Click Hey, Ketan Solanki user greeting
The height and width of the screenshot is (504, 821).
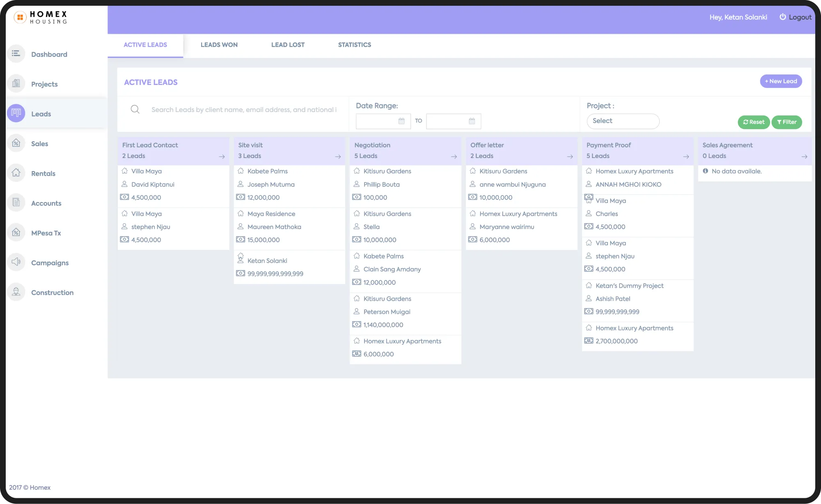(x=738, y=17)
